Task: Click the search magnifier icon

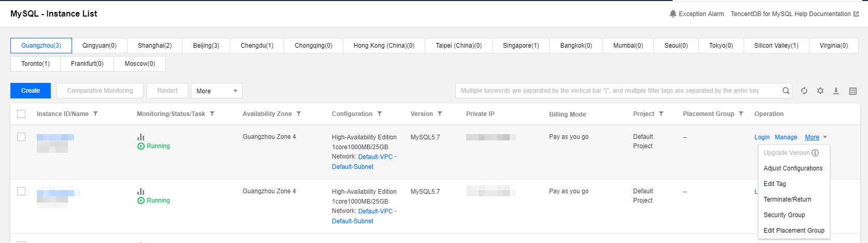Action: click(x=786, y=91)
